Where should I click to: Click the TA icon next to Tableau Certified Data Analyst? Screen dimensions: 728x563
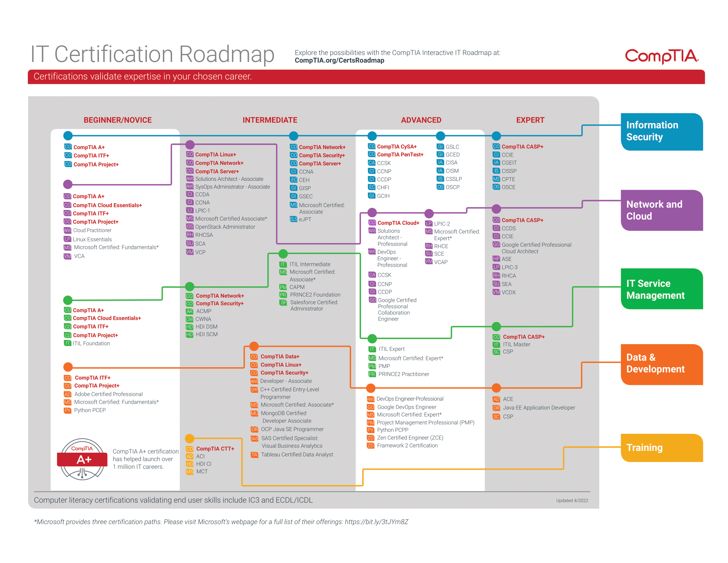pos(254,455)
